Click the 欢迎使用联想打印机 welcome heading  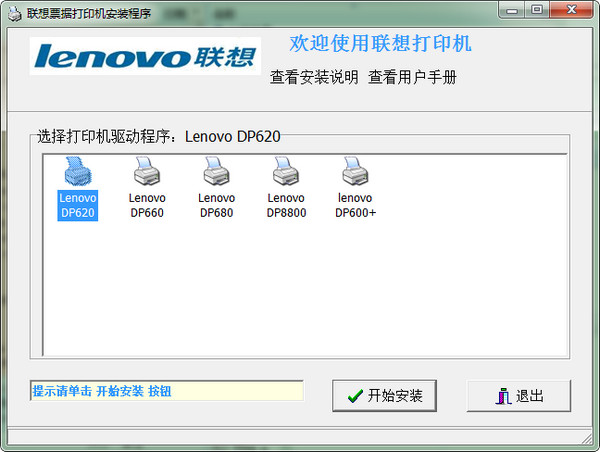click(380, 43)
